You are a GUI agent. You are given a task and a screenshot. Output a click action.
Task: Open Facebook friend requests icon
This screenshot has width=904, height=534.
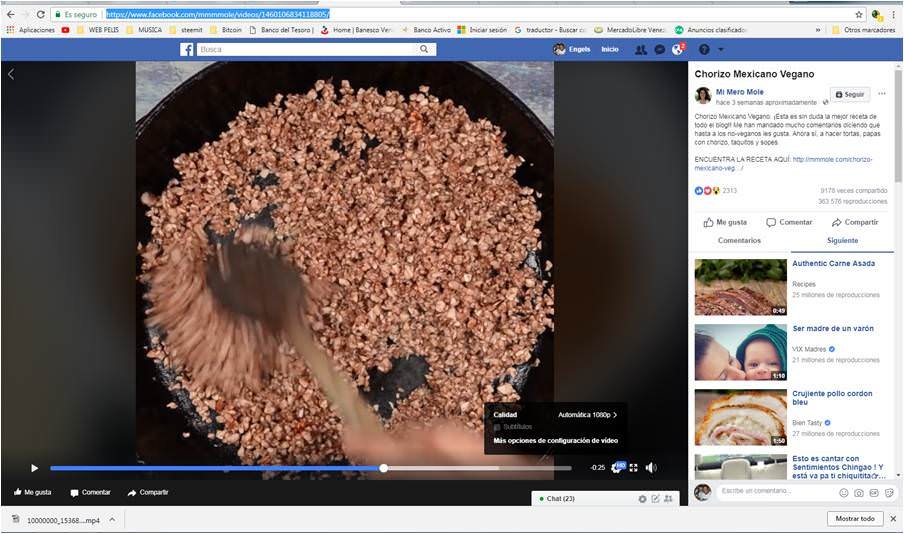tap(641, 50)
